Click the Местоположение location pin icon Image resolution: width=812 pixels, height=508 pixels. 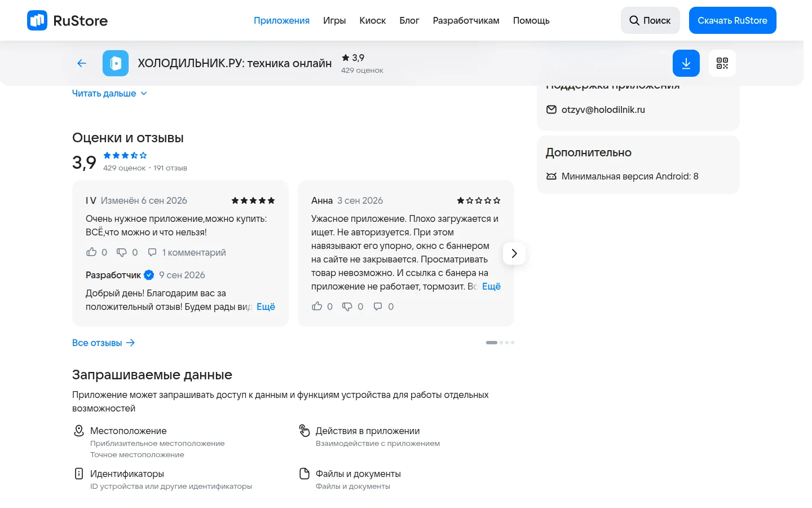tap(79, 431)
